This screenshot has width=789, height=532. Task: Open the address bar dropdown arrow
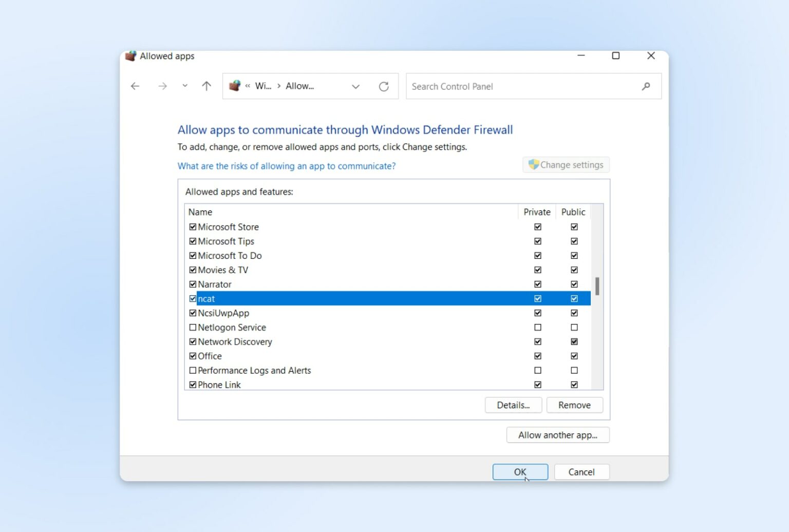[x=355, y=86]
